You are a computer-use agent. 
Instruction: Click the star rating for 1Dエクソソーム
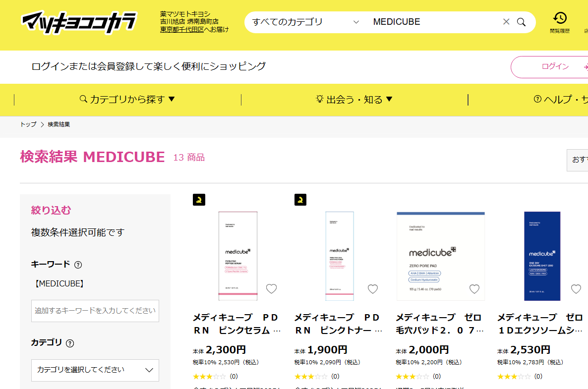point(514,376)
